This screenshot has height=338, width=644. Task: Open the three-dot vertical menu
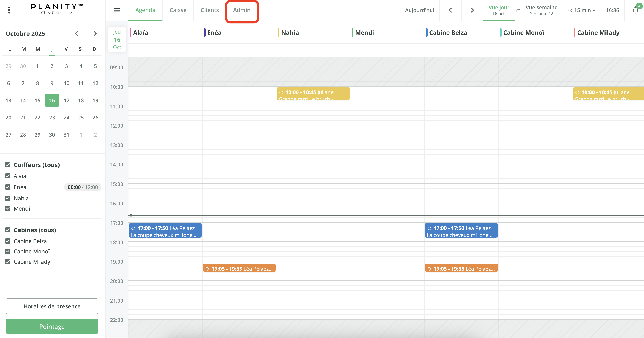click(9, 10)
